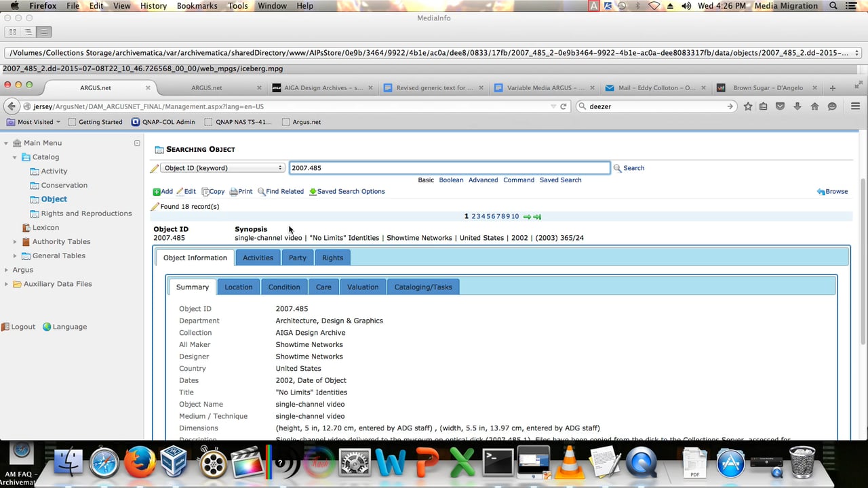This screenshot has height=488, width=868.
Task: Open VLC from the dock
Action: [x=569, y=464]
